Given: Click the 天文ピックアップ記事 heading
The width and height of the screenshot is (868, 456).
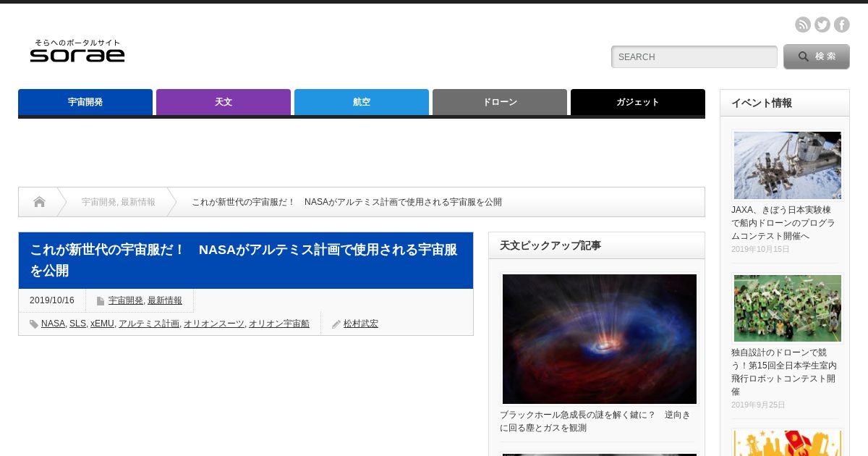Looking at the screenshot, I should pos(550,245).
